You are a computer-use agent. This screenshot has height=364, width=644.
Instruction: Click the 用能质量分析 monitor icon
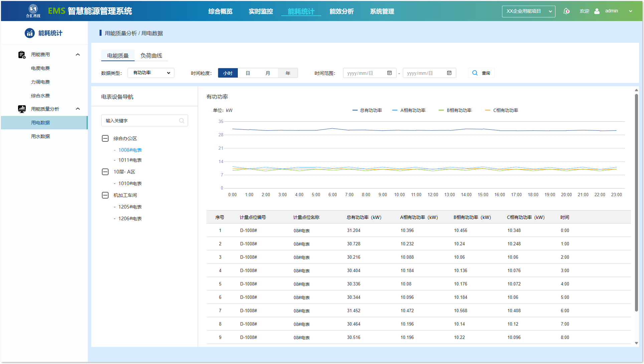tap(22, 109)
